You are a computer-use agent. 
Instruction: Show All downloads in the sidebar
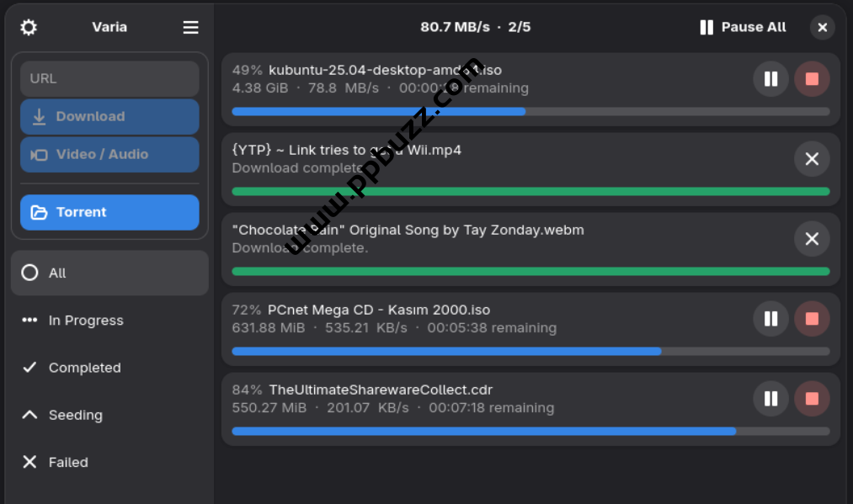pyautogui.click(x=109, y=273)
